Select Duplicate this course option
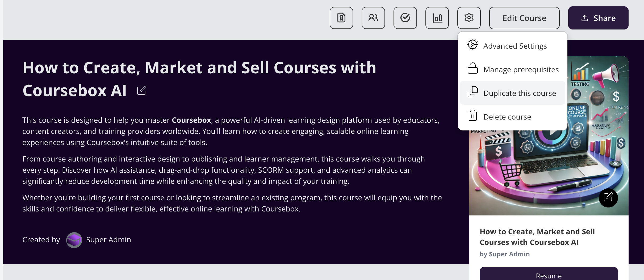 click(520, 93)
